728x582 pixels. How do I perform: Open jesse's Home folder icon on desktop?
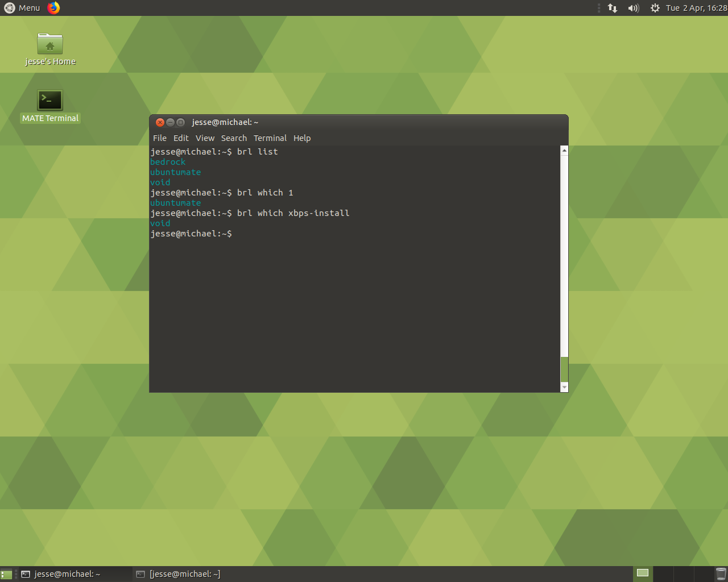pos(50,49)
